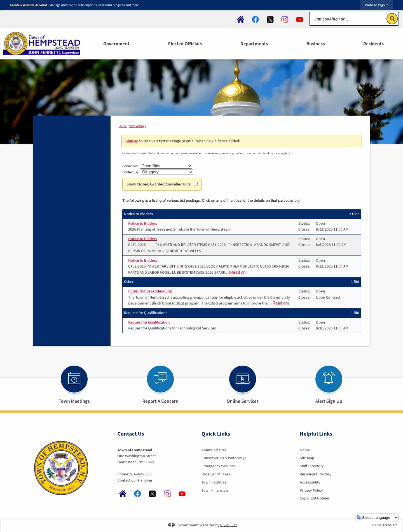Open the Town Meetings calendar icon

[x=74, y=379]
